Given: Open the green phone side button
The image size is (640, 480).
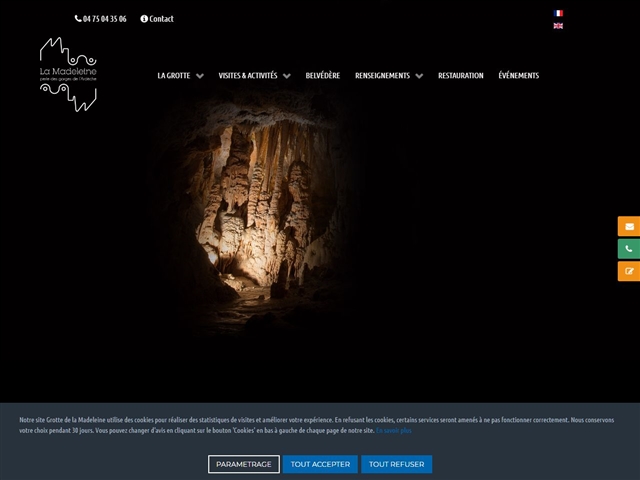Looking at the screenshot, I should click(629, 249).
